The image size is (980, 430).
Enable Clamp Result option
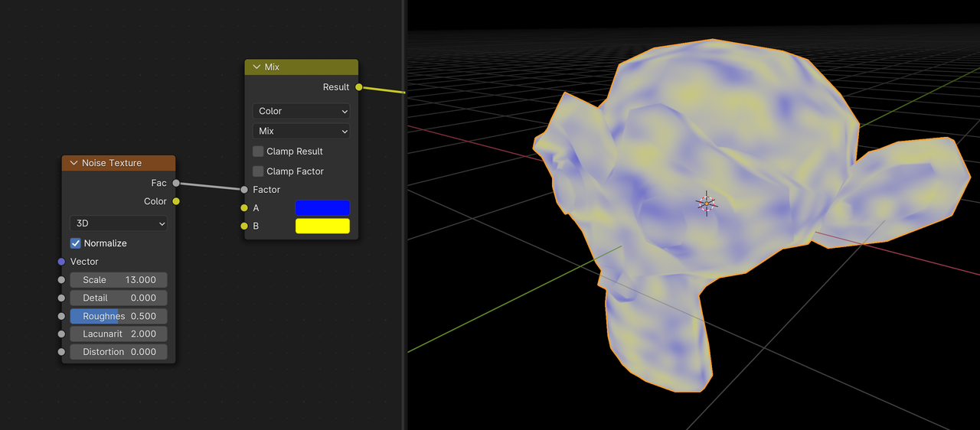pos(259,151)
